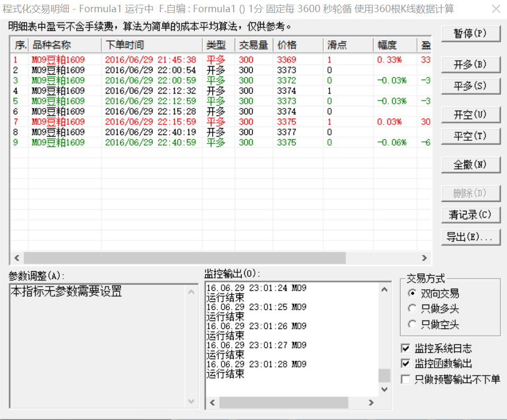
Task: Click the 全撤(N) cancel all button
Action: pos(470,165)
